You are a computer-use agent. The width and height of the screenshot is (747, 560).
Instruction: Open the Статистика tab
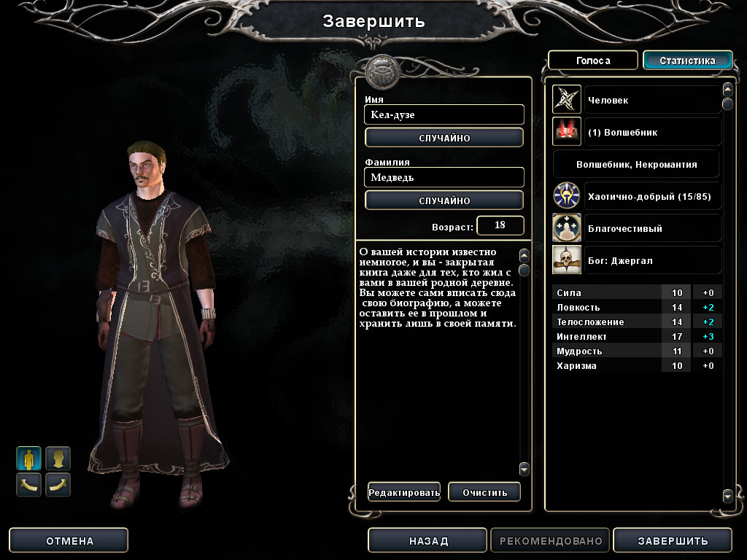(x=687, y=61)
